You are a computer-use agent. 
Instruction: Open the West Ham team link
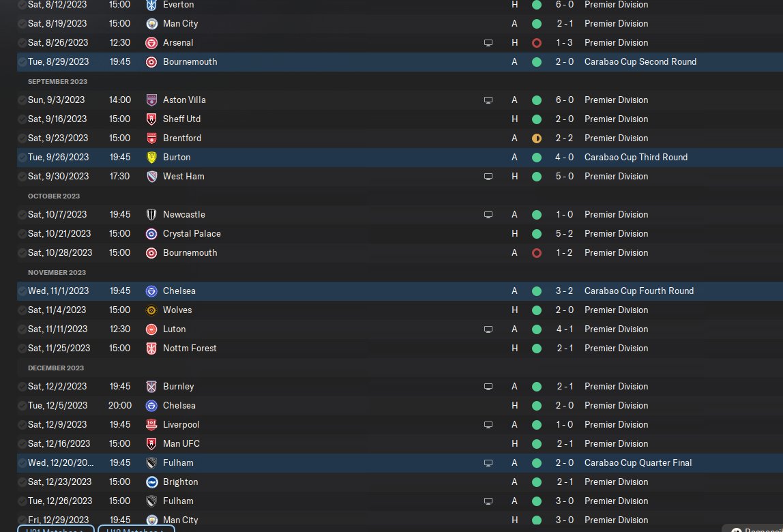[183, 176]
